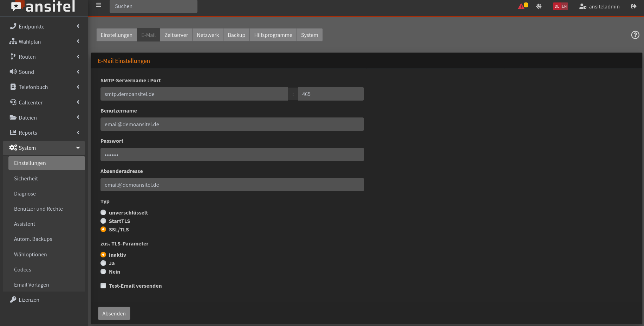The height and width of the screenshot is (326, 644).
Task: Click the hamburger menu icon
Action: (x=99, y=5)
